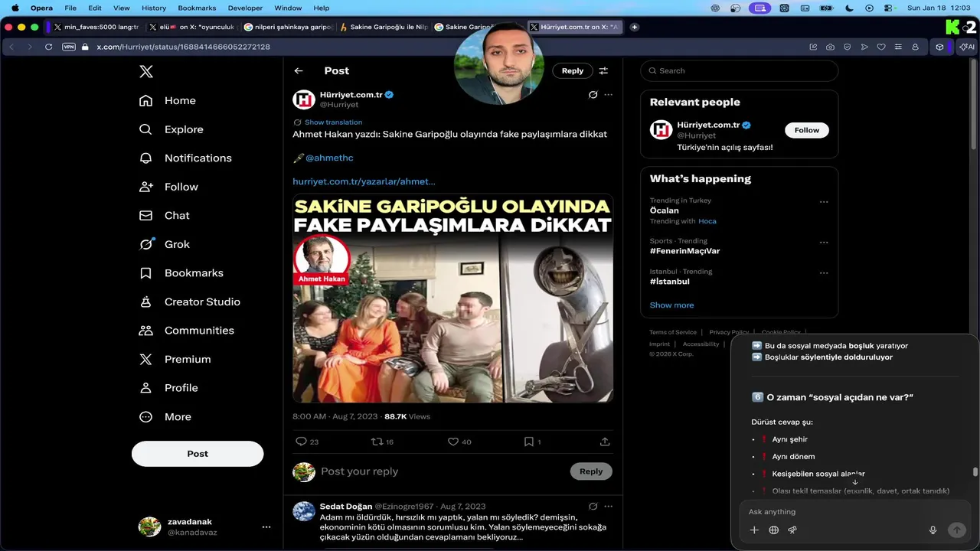Click scroll-down arrow in chat panel
The image size is (980, 551).
point(855,482)
